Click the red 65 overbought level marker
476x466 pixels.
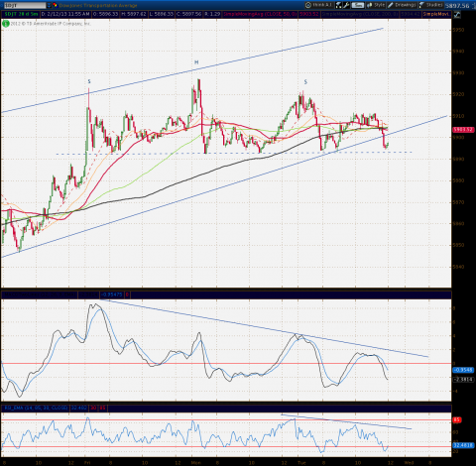click(456, 420)
